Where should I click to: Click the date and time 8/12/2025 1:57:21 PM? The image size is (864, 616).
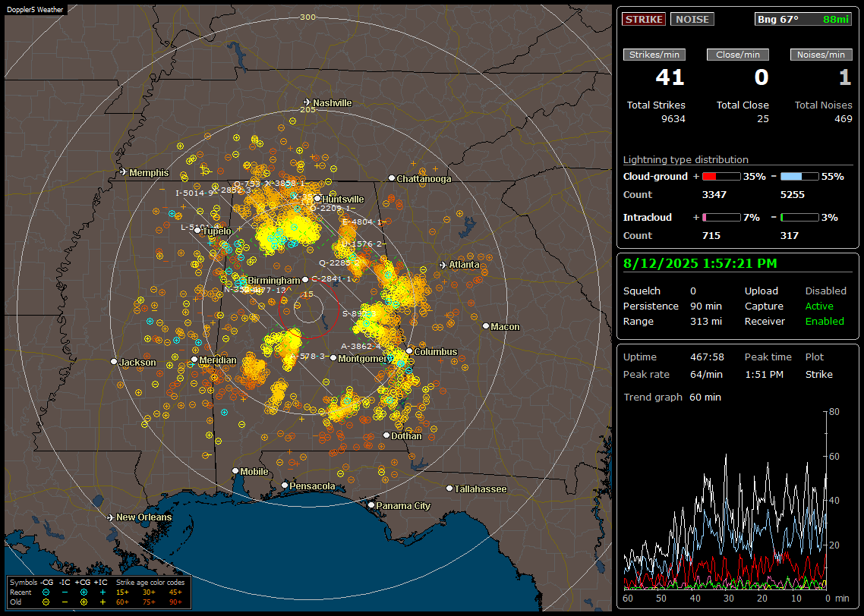click(x=700, y=264)
